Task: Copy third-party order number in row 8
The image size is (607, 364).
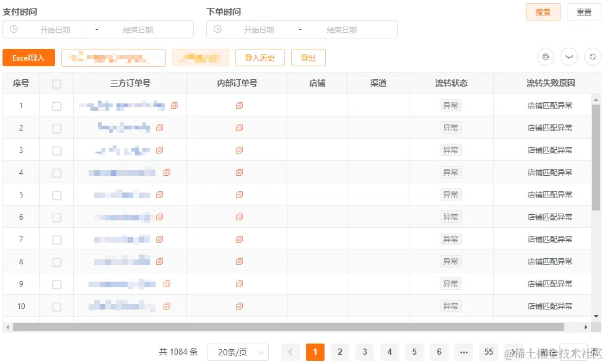Action: (x=160, y=261)
